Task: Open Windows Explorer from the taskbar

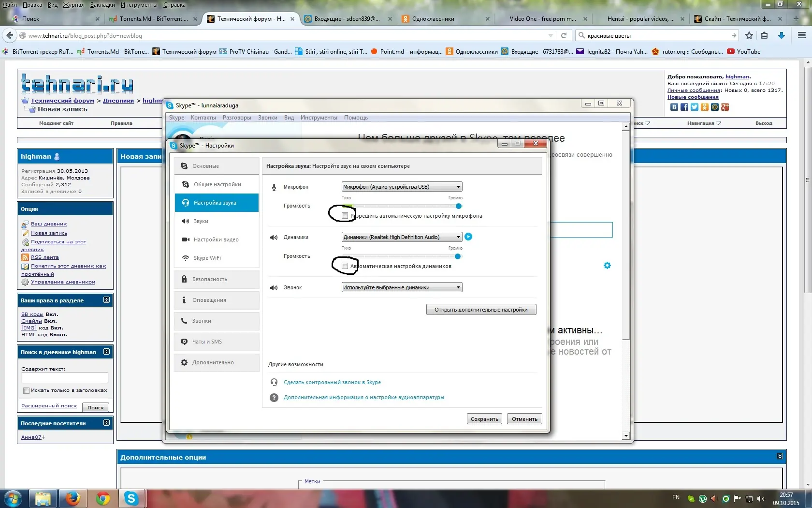Action: [43, 499]
